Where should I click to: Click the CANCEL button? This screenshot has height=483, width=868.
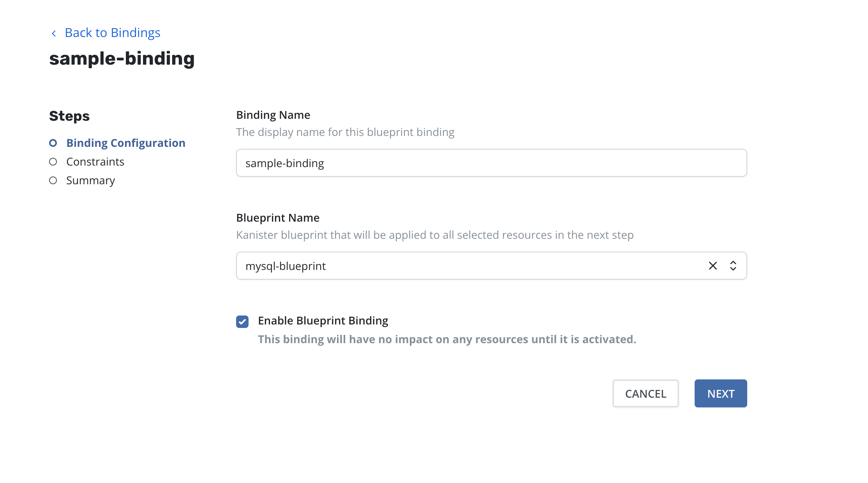tap(645, 393)
